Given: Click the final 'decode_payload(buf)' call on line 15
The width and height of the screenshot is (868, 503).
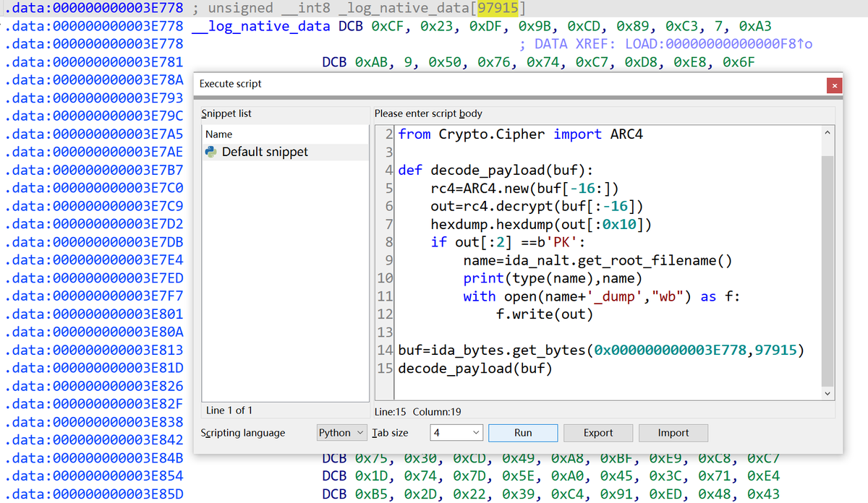Looking at the screenshot, I should [x=475, y=369].
